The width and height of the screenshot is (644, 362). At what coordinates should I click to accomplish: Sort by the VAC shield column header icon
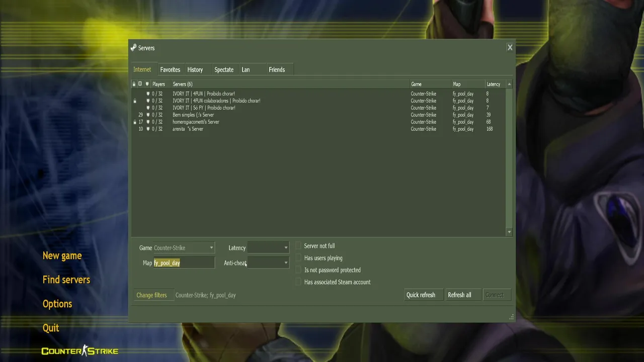click(147, 84)
